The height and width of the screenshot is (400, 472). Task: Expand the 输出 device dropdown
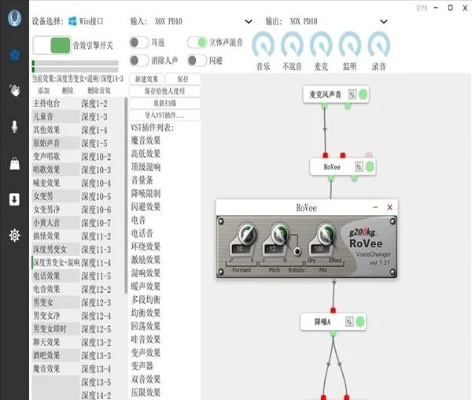tap(384, 22)
